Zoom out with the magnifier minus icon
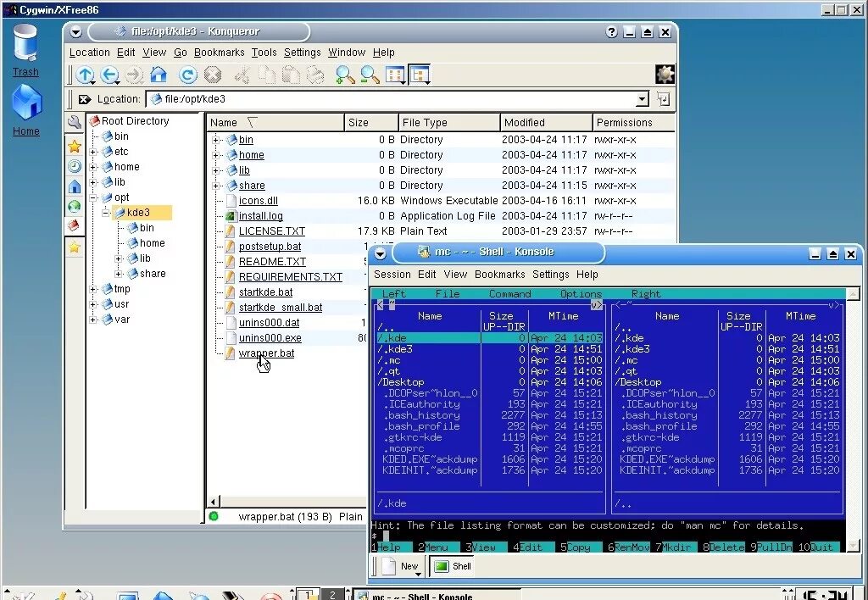This screenshot has height=600, width=868. 370,75
